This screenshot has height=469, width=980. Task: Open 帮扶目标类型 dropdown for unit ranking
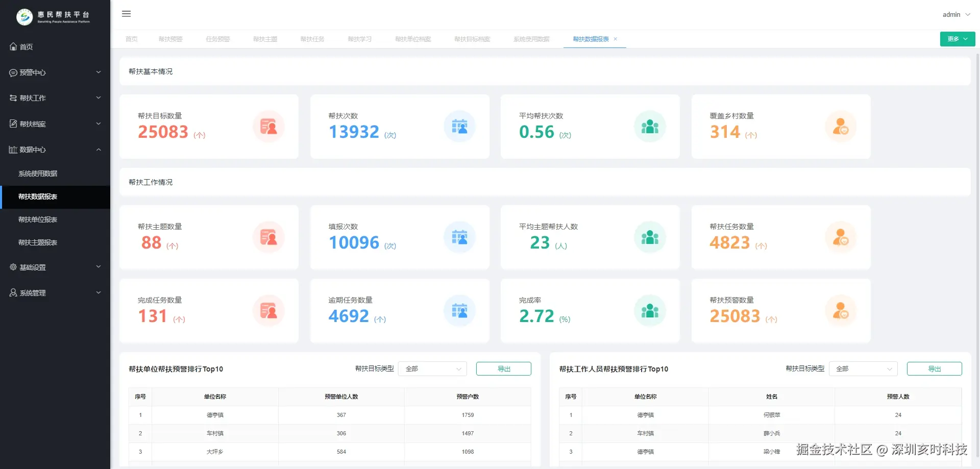(433, 368)
